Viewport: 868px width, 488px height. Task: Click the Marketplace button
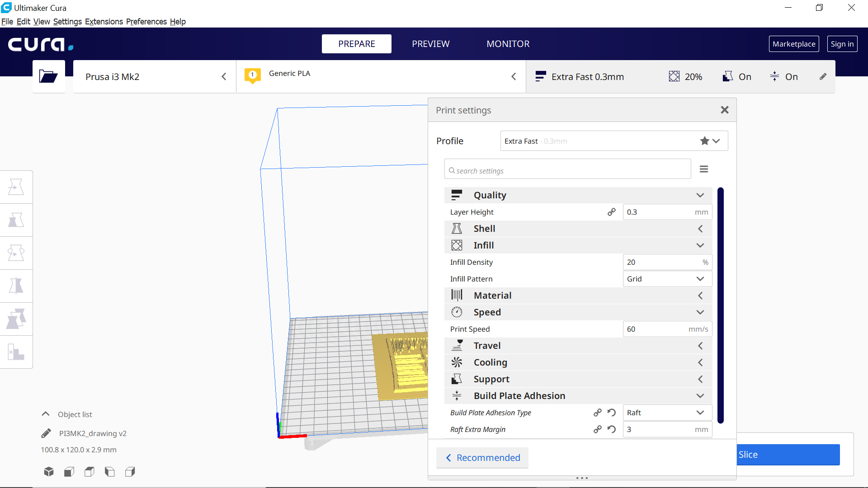coord(794,44)
